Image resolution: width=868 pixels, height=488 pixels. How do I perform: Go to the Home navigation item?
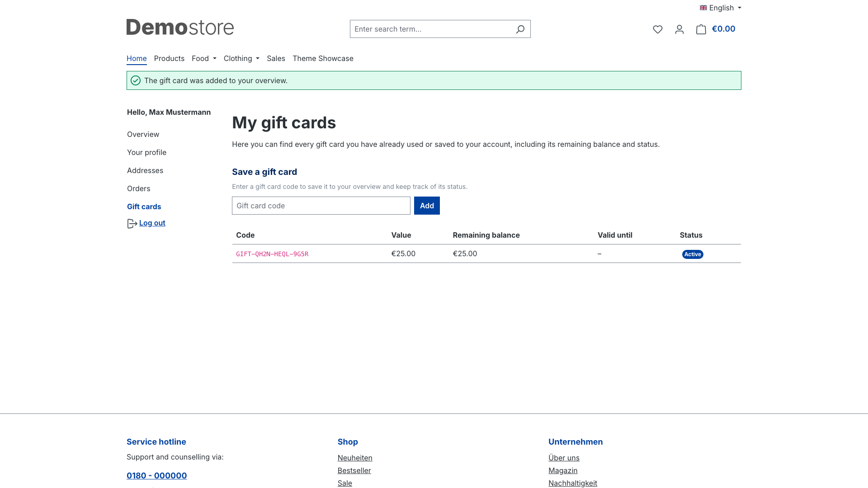(137, 58)
